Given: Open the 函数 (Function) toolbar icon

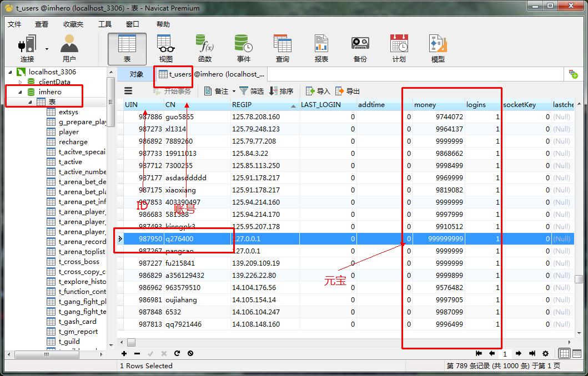Looking at the screenshot, I should pyautogui.click(x=204, y=48).
